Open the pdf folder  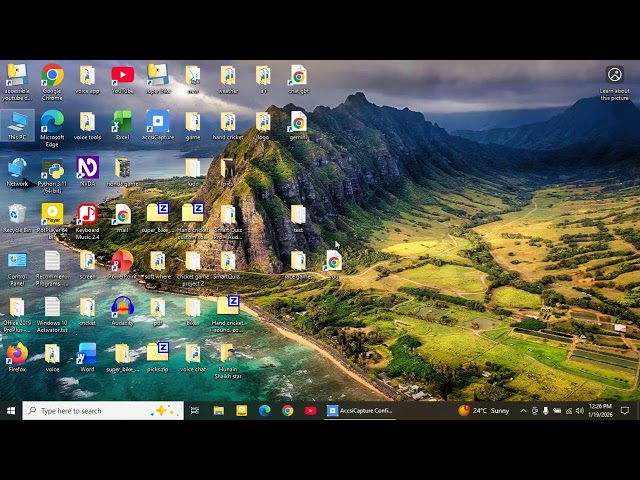(x=158, y=311)
